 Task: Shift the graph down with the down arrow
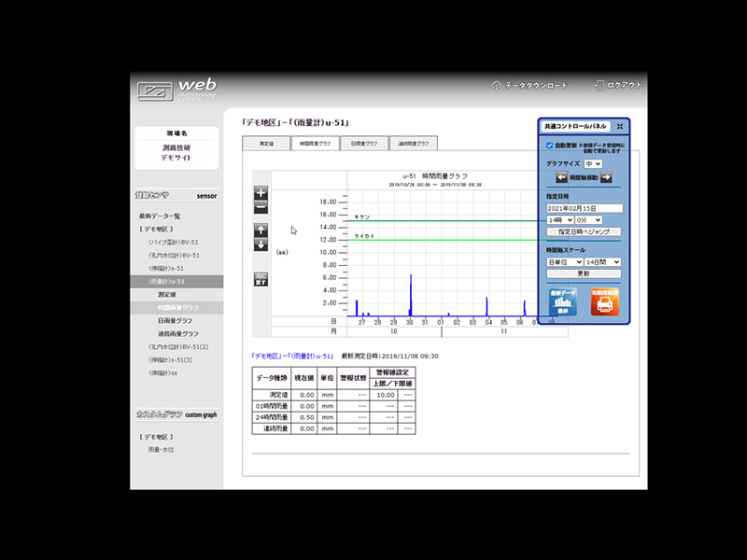click(x=261, y=245)
